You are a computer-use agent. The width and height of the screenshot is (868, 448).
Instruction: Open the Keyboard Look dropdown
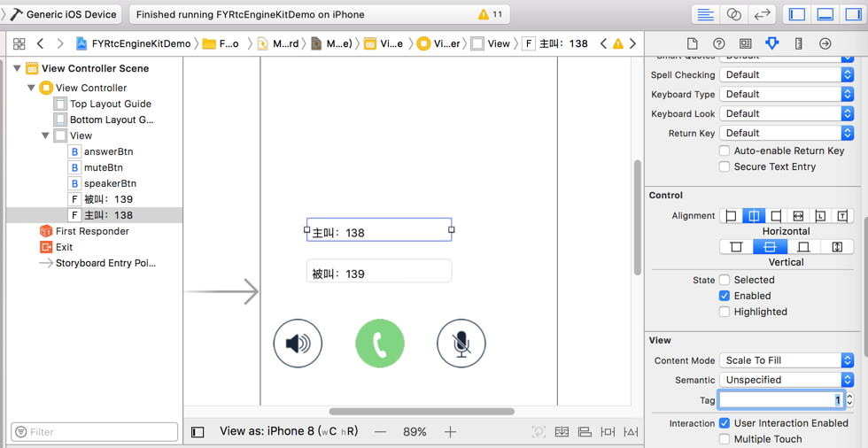787,113
